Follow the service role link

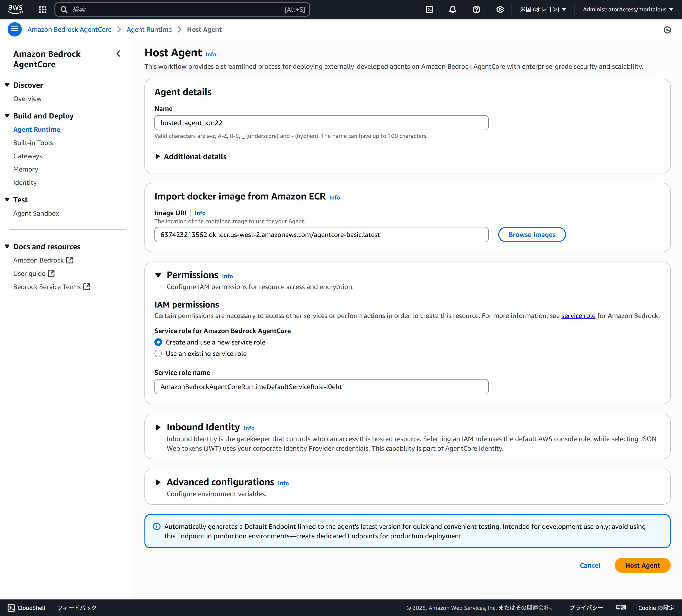tap(578, 315)
